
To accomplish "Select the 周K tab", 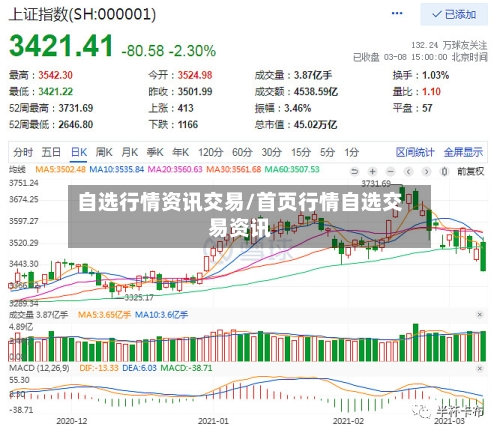I will (104, 152).
